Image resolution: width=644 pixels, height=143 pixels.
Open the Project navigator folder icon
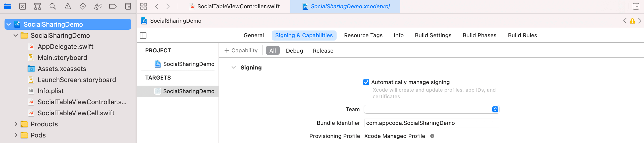coord(8,6)
